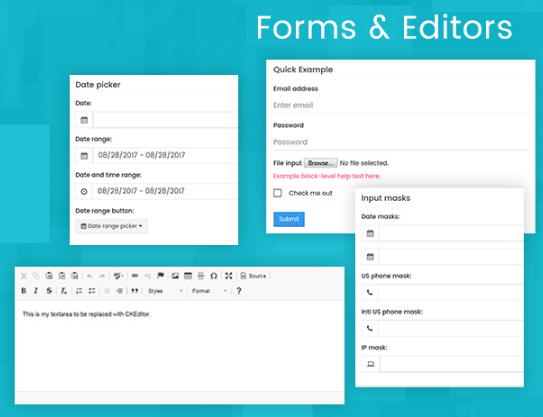The width and height of the screenshot is (543, 417).
Task: Insert image using the editor toolbar
Action: coord(175,276)
